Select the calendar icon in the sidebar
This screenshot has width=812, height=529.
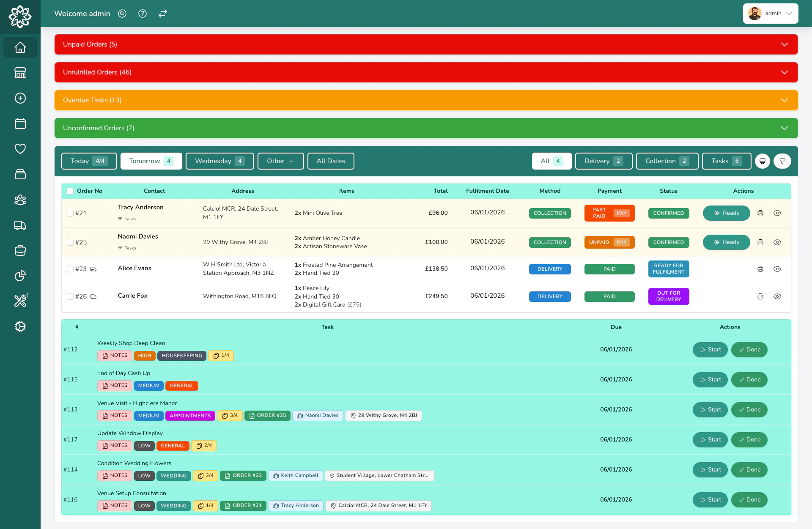pyautogui.click(x=20, y=123)
